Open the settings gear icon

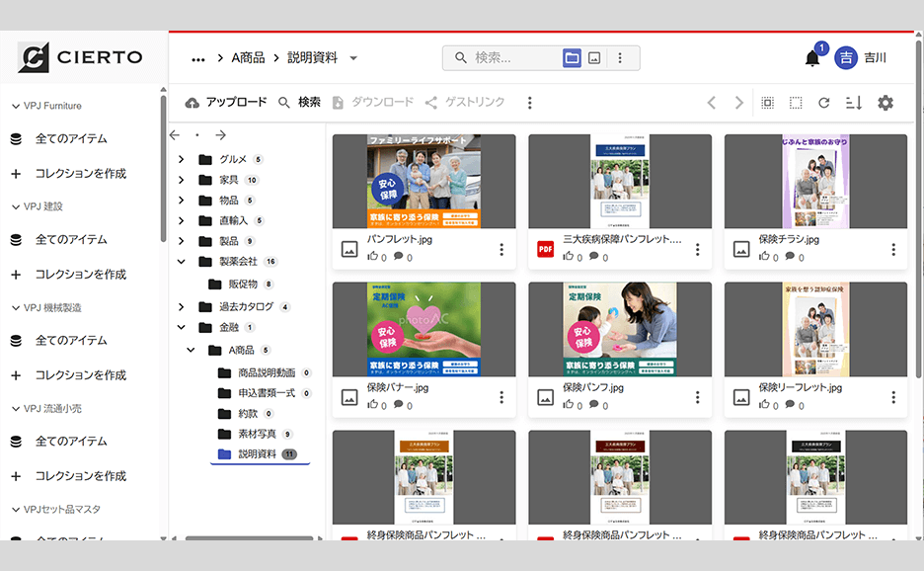tap(885, 102)
